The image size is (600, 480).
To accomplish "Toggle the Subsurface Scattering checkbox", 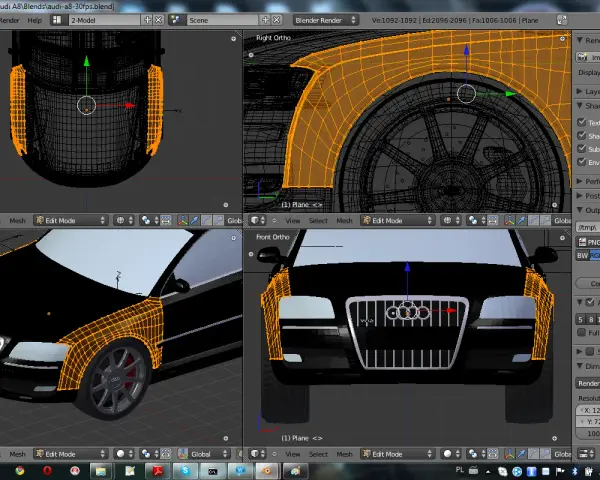I will pyautogui.click(x=582, y=149).
